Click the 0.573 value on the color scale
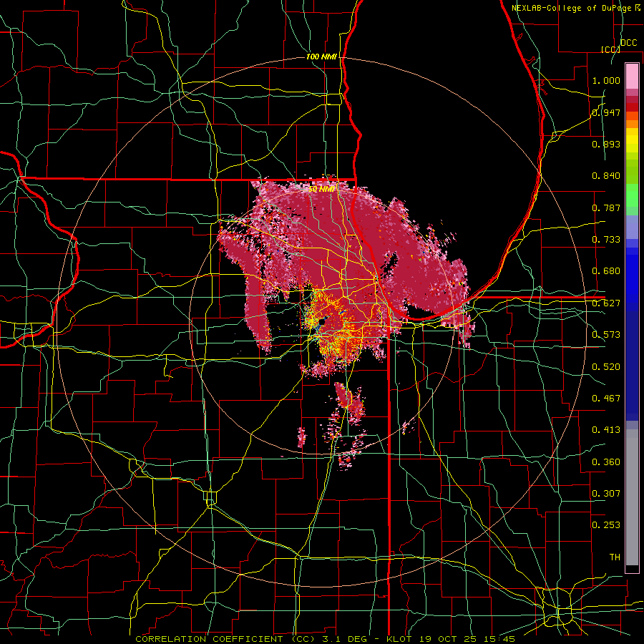Image resolution: width=644 pixels, height=644 pixels. click(606, 335)
